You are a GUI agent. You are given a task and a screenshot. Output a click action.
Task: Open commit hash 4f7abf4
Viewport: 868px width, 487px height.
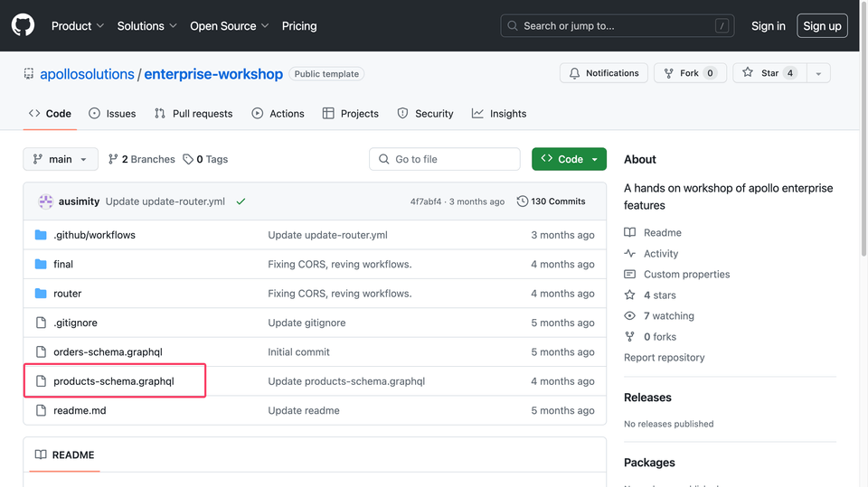coord(426,201)
